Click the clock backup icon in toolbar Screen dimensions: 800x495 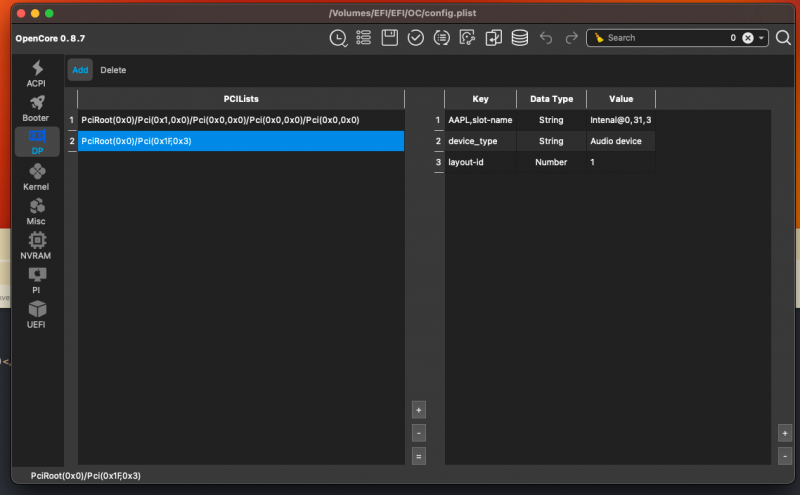338,38
